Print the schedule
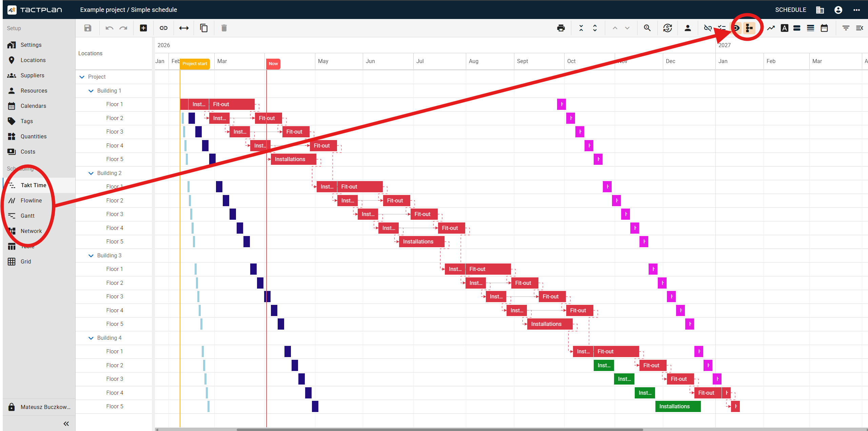The height and width of the screenshot is (431, 868). pos(561,28)
